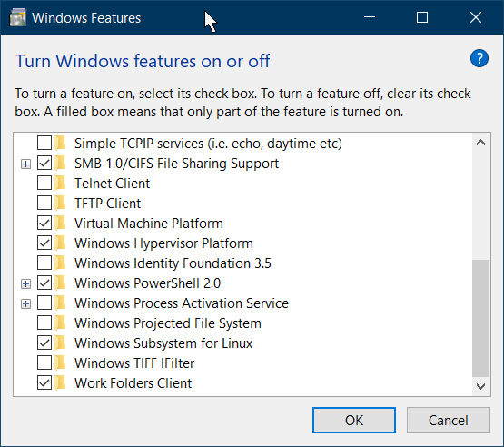Click the scrollbar down arrow
Image resolution: width=504 pixels, height=447 pixels.
coord(480,386)
